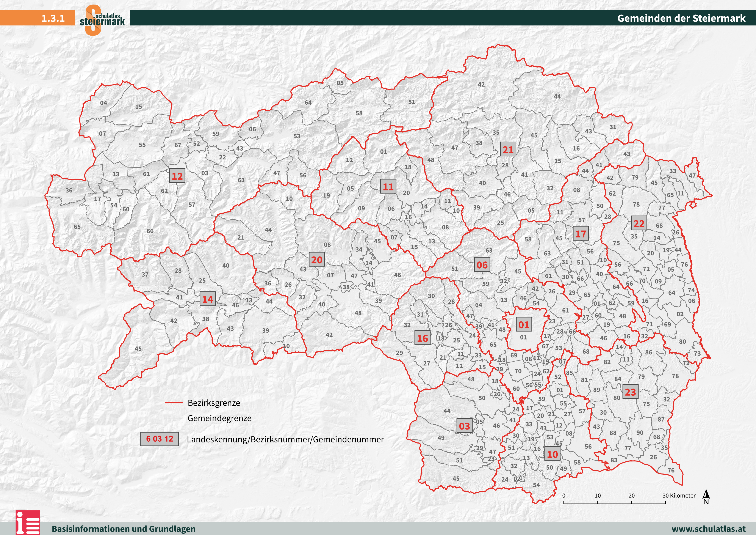756x535 pixels.
Task: Click district marker 06 in the center
Action: point(483,264)
